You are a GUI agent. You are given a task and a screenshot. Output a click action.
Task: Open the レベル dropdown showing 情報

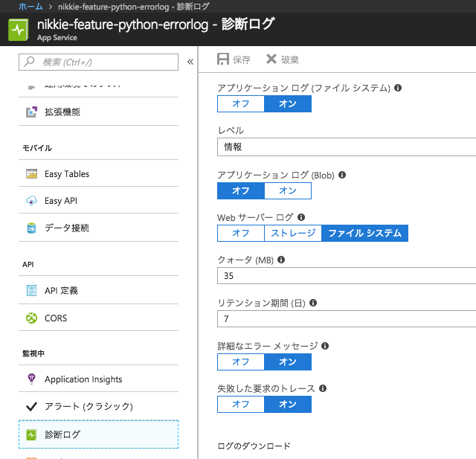point(347,147)
